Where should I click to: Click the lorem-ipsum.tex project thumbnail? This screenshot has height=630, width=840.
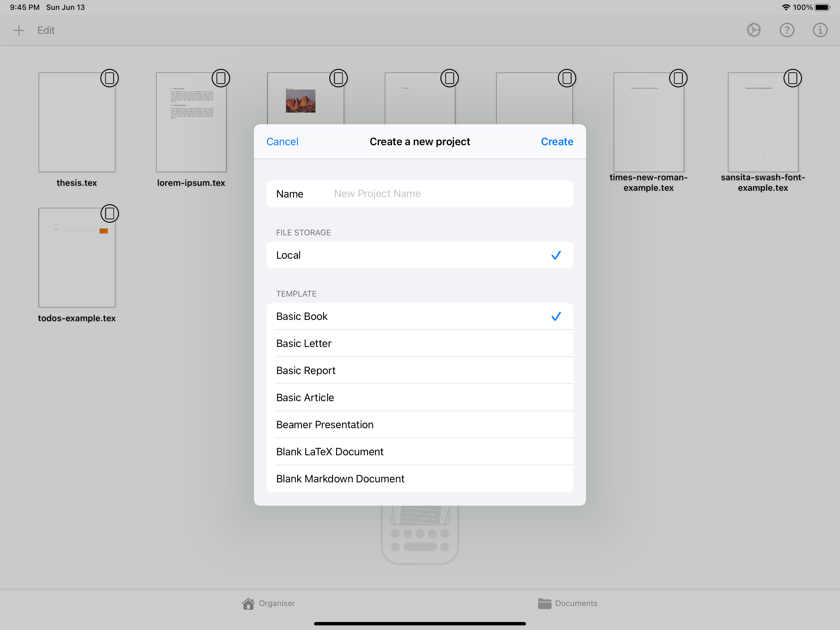191,122
